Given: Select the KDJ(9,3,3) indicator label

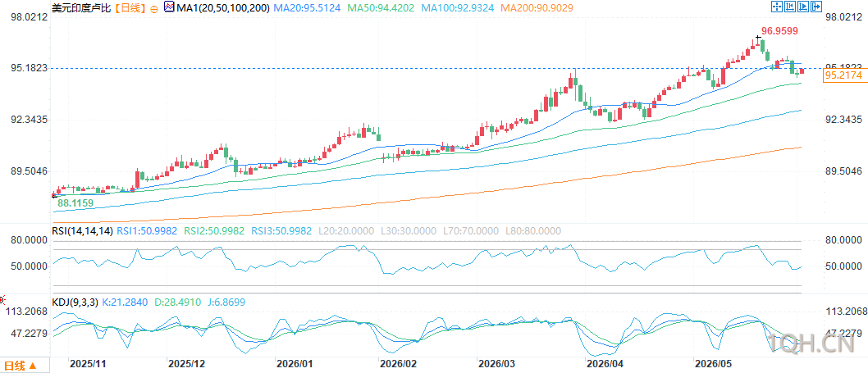Looking at the screenshot, I should [75, 302].
